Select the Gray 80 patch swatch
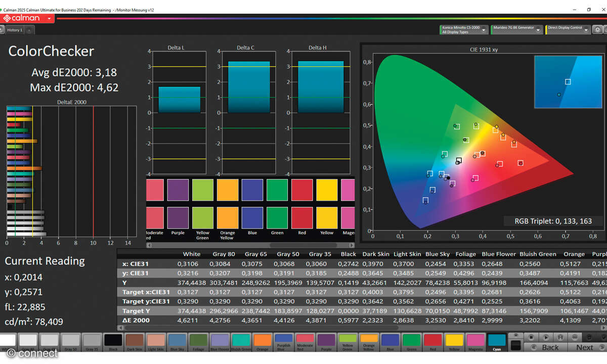The width and height of the screenshot is (607, 364). pos(28,341)
